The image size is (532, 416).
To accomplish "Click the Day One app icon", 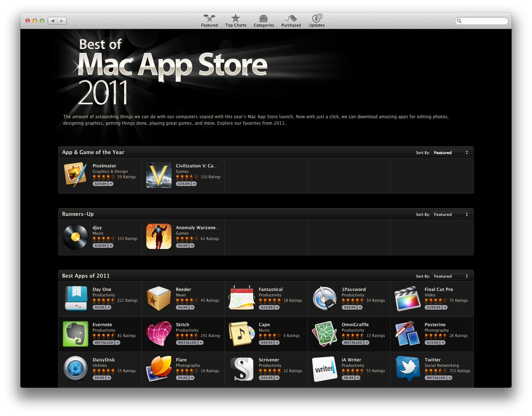I will (x=76, y=299).
